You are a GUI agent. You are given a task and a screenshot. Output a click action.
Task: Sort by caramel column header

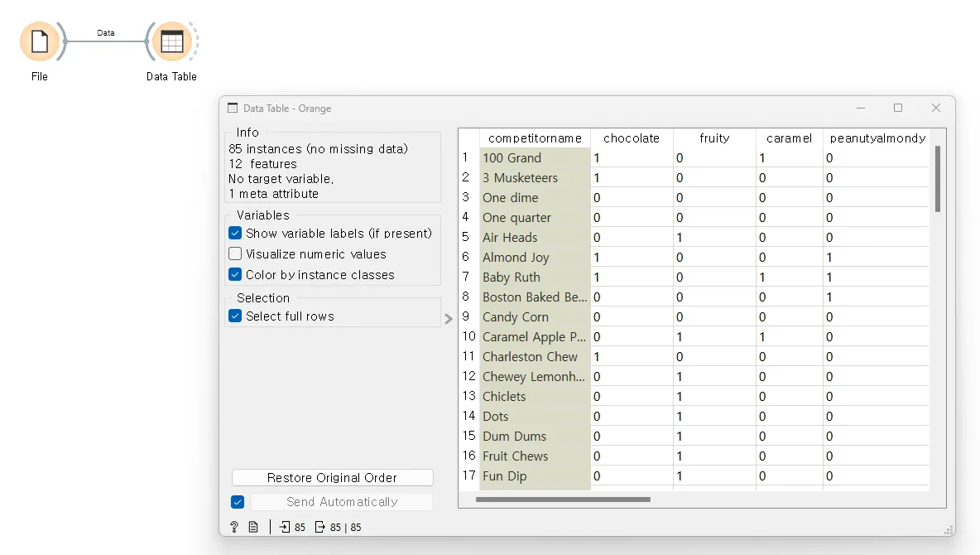[790, 138]
